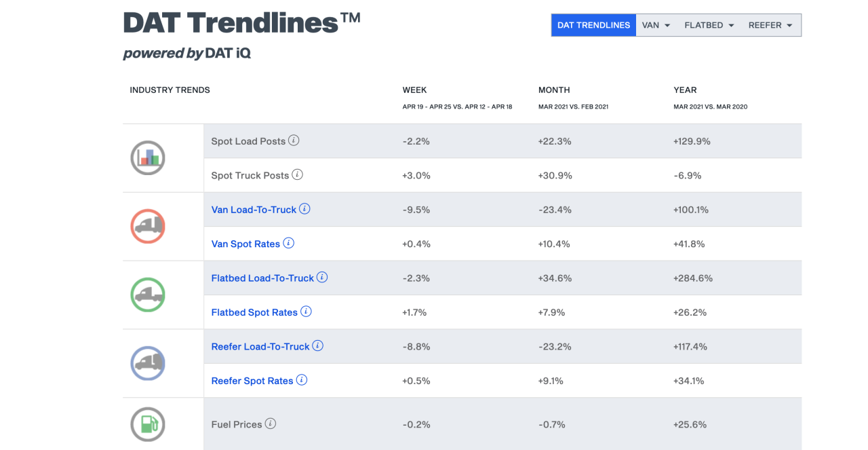This screenshot has width=868, height=450.
Task: Open the FLATBED dropdown menu
Action: [x=709, y=25]
